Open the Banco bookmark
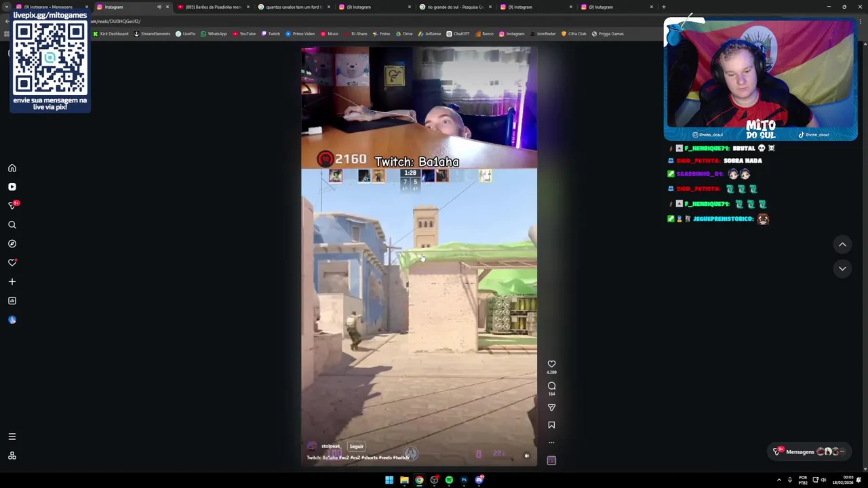Screen dimensions: 868x488 coord(484,34)
